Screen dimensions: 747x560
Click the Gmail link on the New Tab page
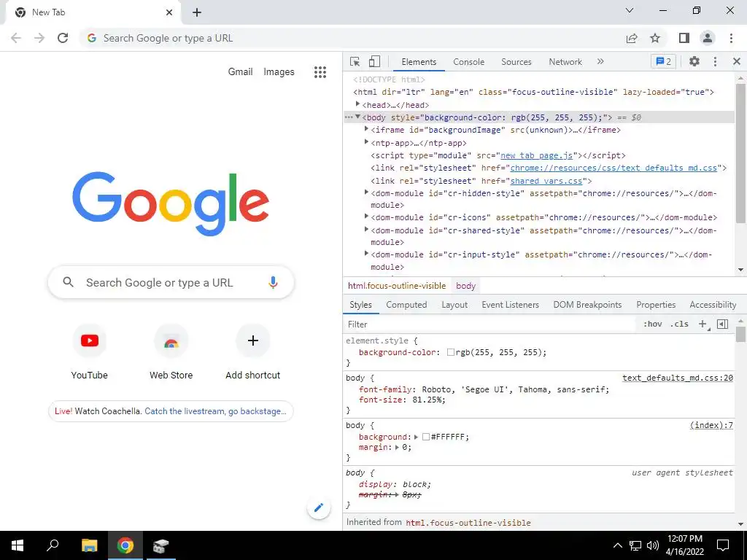[240, 72]
